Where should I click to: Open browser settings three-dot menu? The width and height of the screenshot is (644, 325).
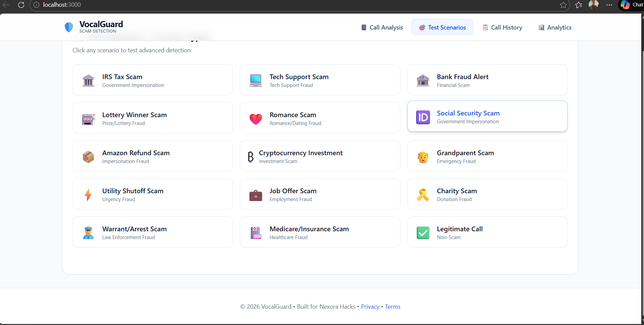(x=609, y=5)
